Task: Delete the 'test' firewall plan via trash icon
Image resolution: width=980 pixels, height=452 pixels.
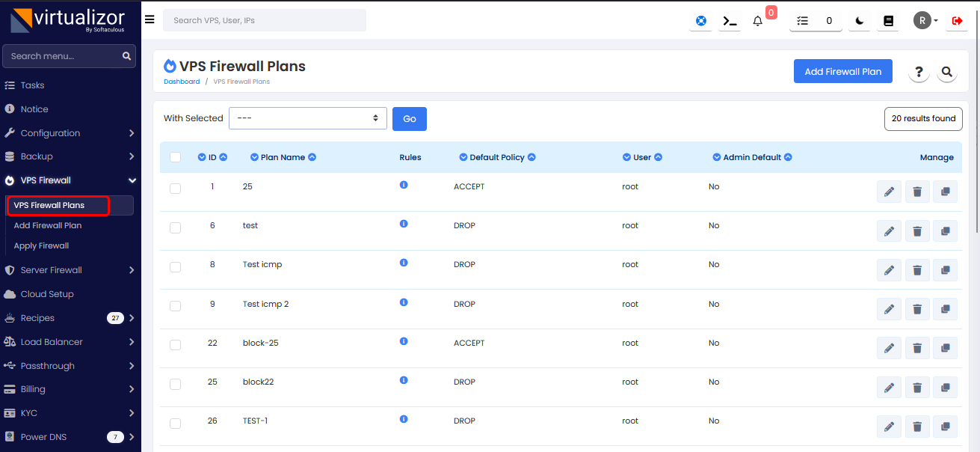Action: tap(917, 231)
